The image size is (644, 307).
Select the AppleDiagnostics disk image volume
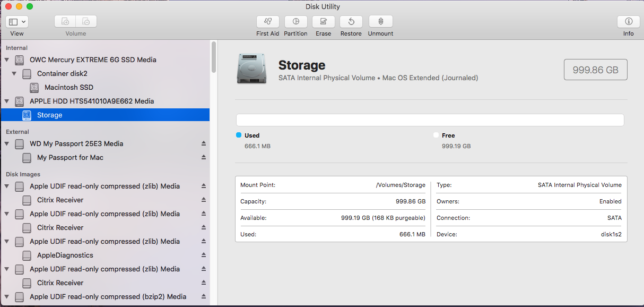(x=65, y=255)
